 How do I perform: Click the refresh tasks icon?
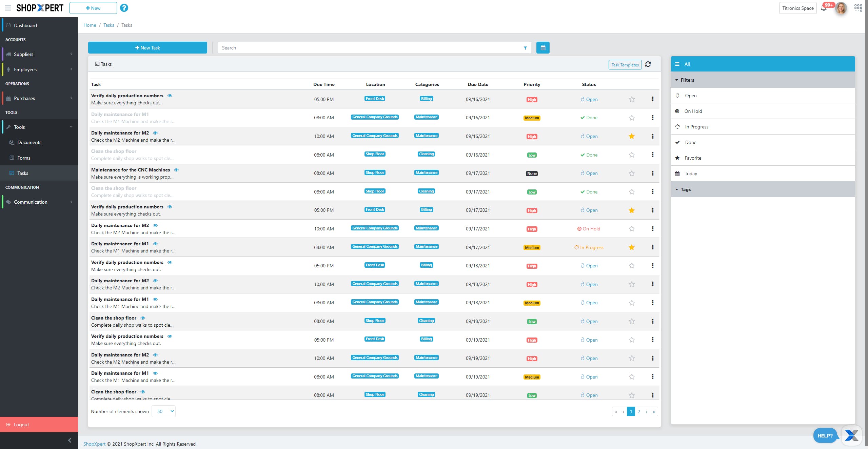648,64
